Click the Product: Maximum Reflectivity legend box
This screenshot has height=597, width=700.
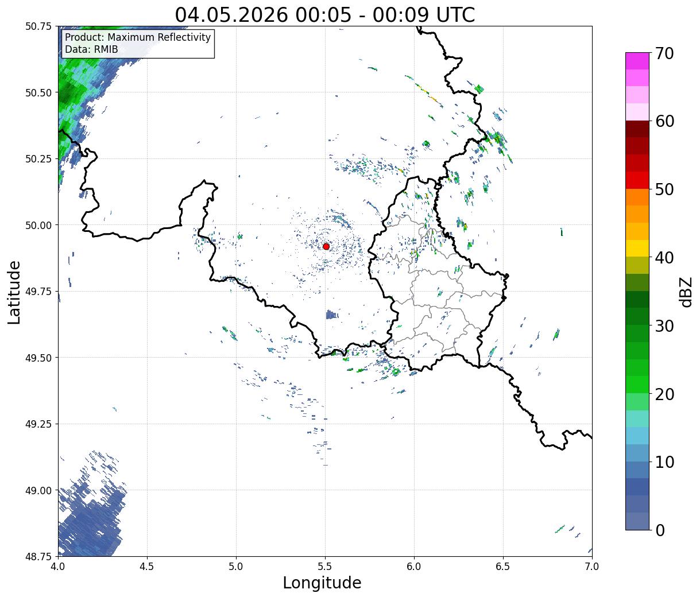tap(138, 44)
